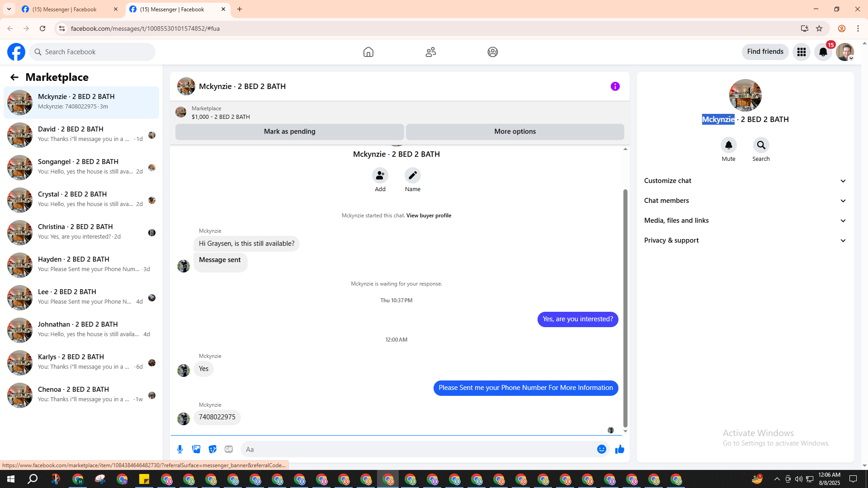Open the View buyer profile link

(429, 216)
